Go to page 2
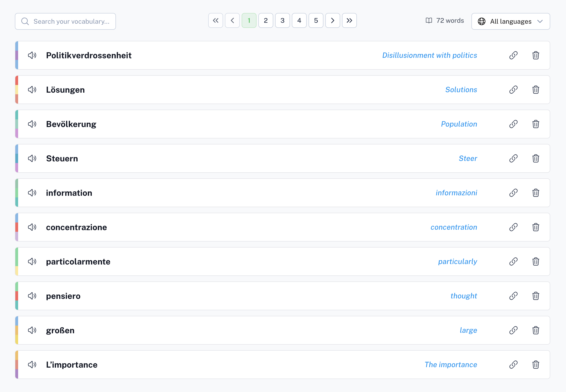Viewport: 566px width, 392px height. [x=266, y=20]
